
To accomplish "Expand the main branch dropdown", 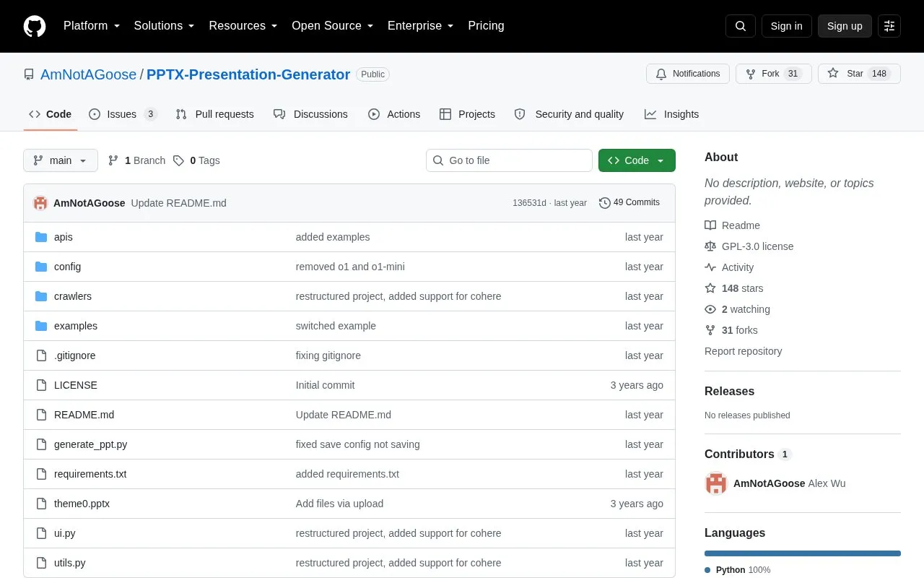I will click(x=61, y=160).
